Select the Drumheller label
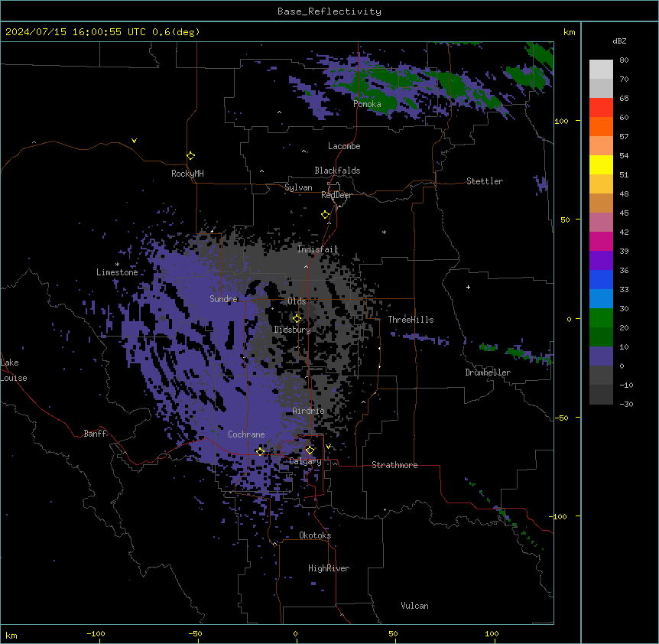Image resolution: width=659 pixels, height=644 pixels. [x=488, y=372]
